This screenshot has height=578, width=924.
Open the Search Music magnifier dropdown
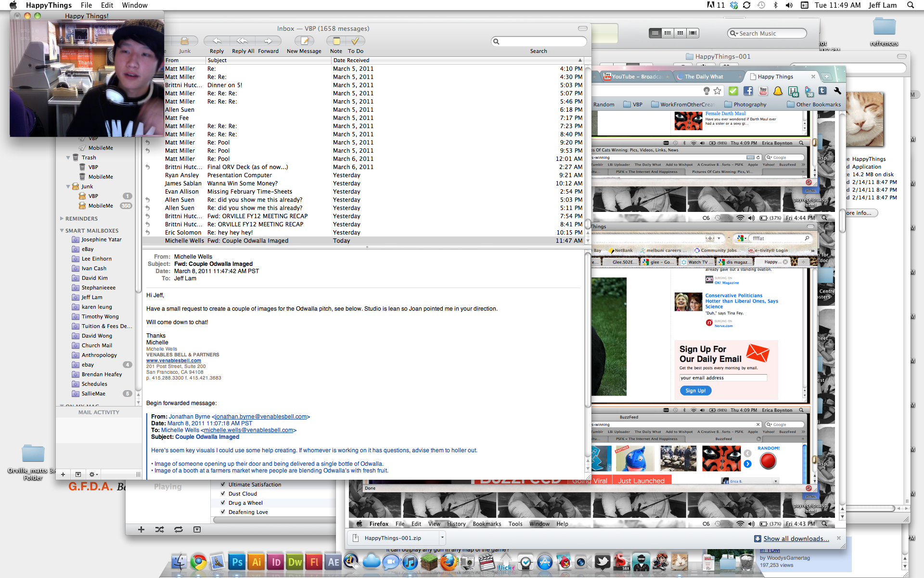pos(734,33)
